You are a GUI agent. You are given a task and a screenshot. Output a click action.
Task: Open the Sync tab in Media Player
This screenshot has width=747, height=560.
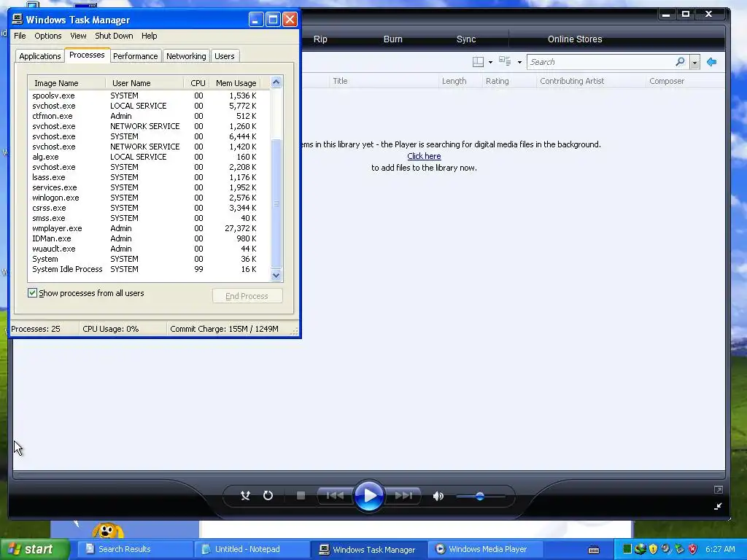466,39
